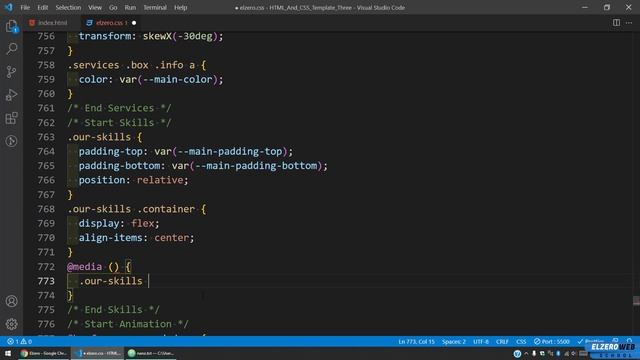Open the Explorer view in activity bar
The image size is (640, 360).
tap(11, 26)
